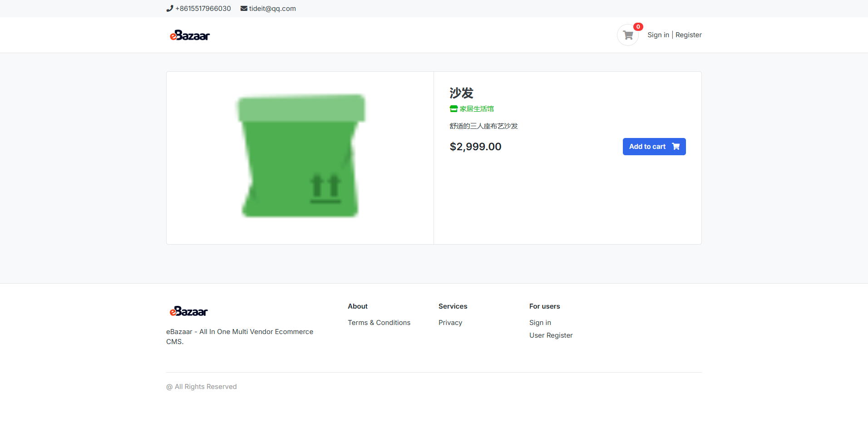
Task: Click the red cart count badge
Action: [638, 27]
